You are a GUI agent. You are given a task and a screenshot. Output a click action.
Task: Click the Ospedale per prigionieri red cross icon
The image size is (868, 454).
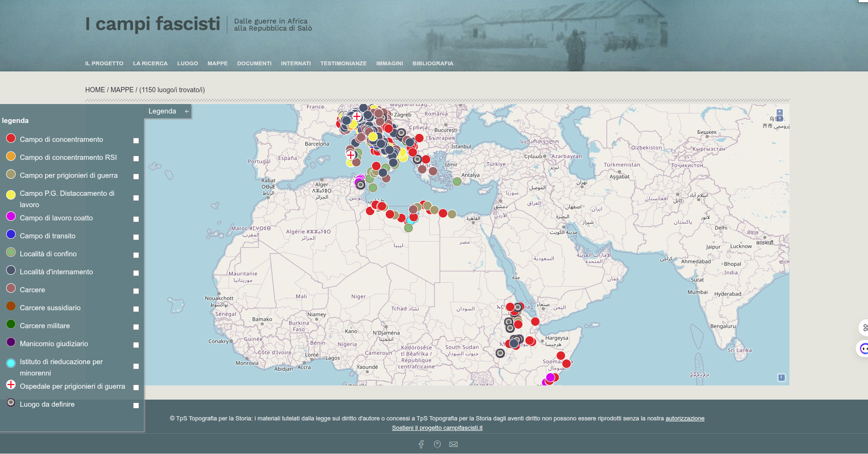(11, 384)
